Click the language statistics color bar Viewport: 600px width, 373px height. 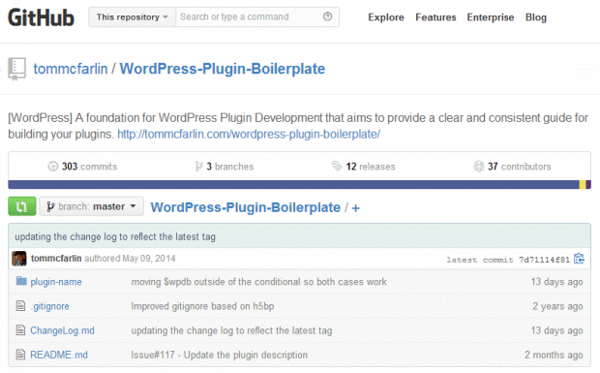299,185
